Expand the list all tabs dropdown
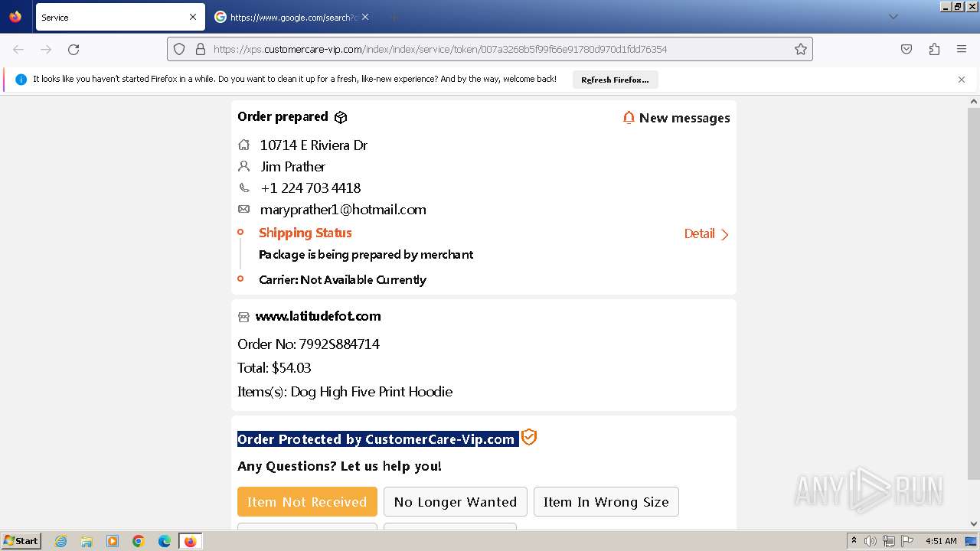 (x=893, y=17)
